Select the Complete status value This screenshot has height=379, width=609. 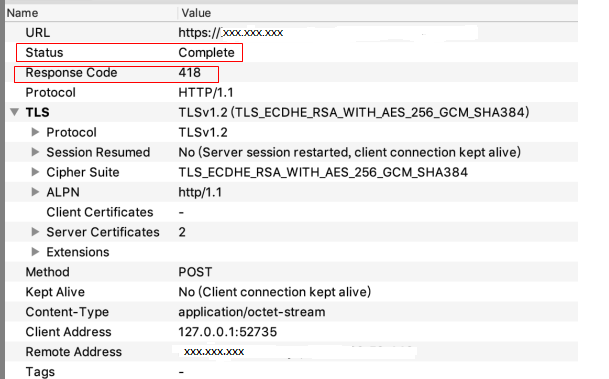click(207, 52)
